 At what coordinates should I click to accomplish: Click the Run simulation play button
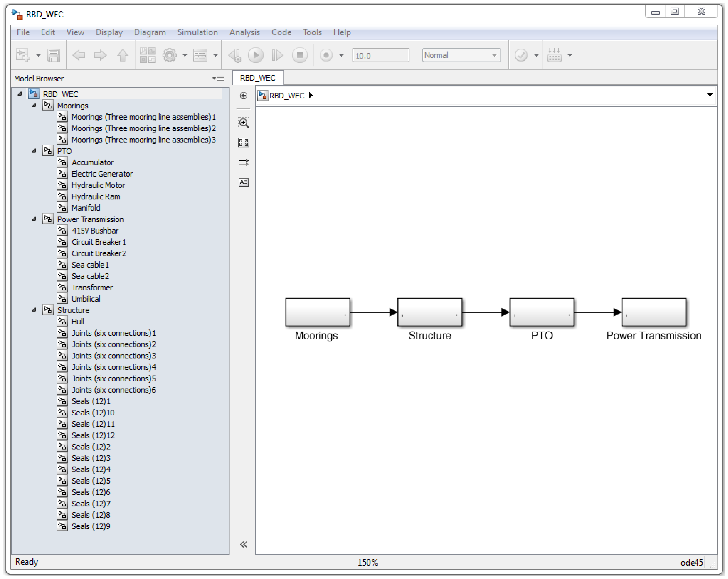256,55
